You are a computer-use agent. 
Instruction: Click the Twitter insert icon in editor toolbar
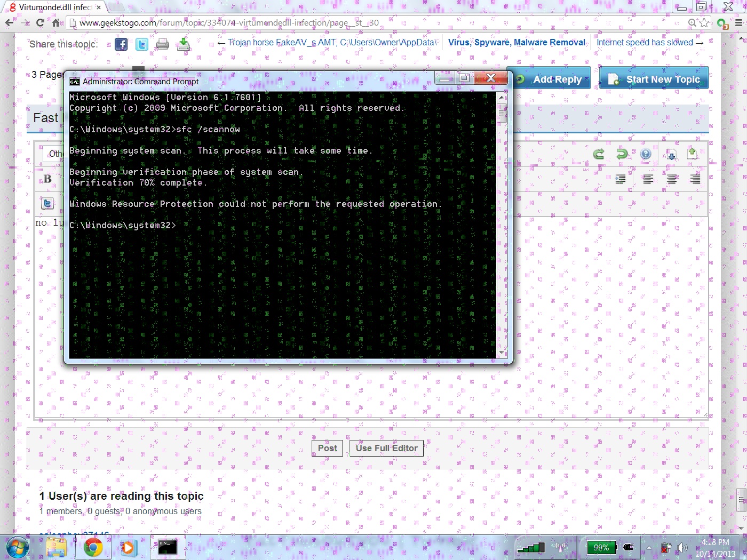[x=47, y=204]
